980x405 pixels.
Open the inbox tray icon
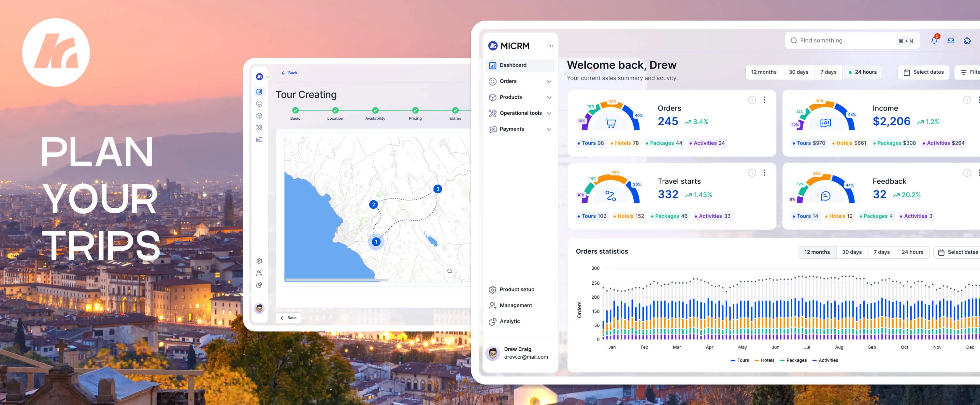pyautogui.click(x=951, y=40)
